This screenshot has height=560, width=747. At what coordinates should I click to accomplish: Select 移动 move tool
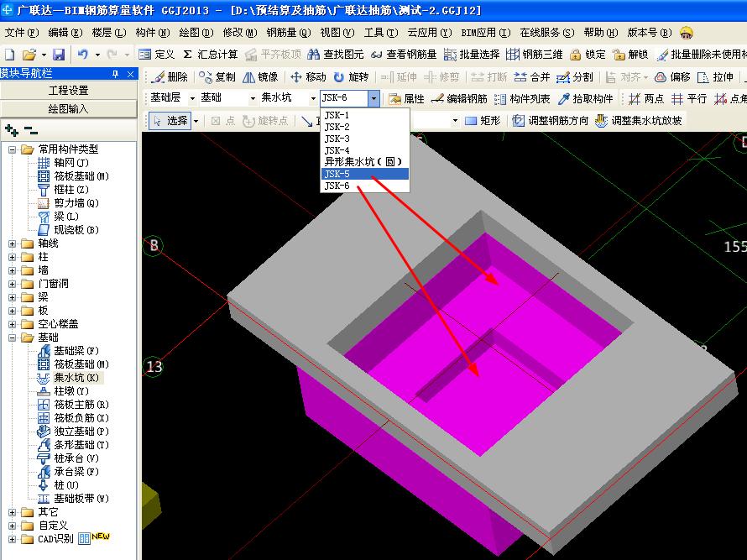click(x=308, y=76)
